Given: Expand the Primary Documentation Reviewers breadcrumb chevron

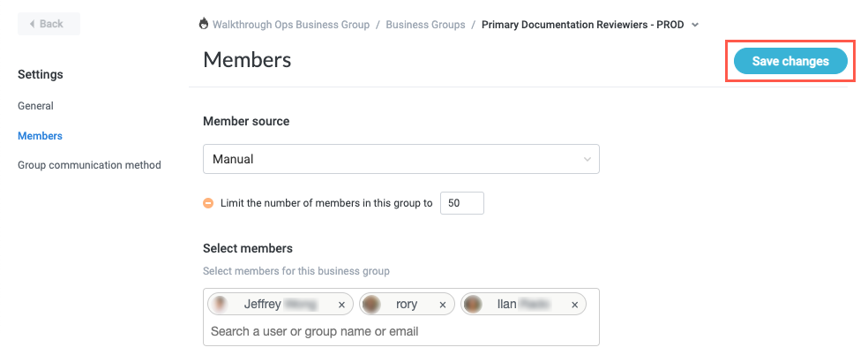Looking at the screenshot, I should 695,25.
